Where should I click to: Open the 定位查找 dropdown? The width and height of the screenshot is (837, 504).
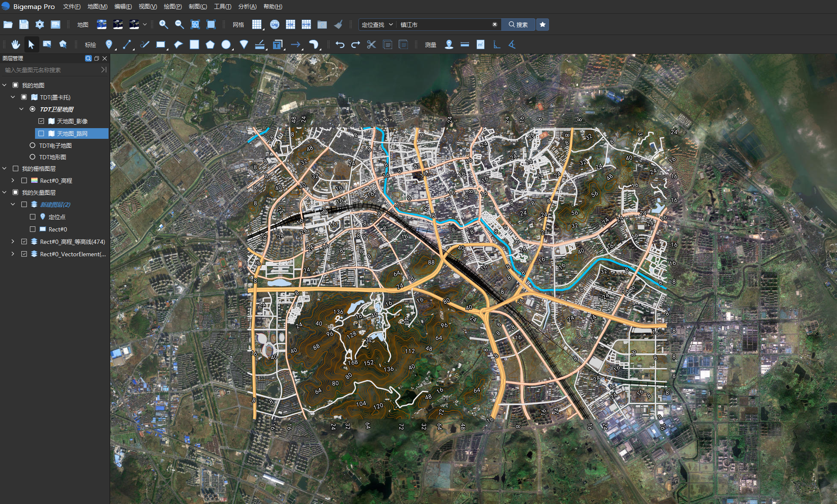tap(377, 25)
